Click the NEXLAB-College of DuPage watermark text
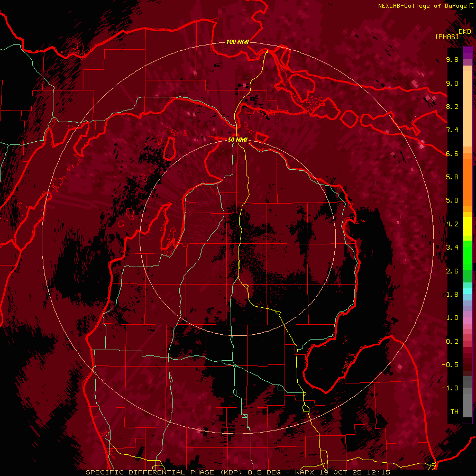476x476 pixels. tap(423, 6)
